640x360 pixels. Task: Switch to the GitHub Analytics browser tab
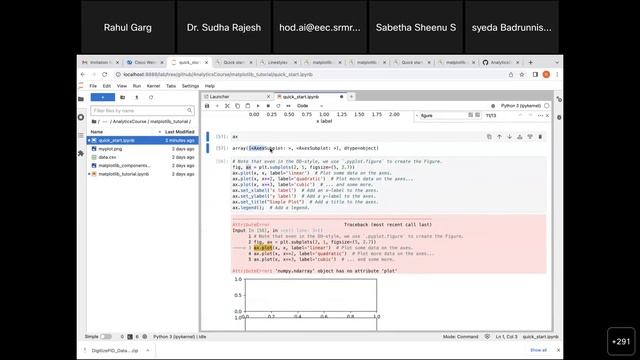tap(500, 62)
